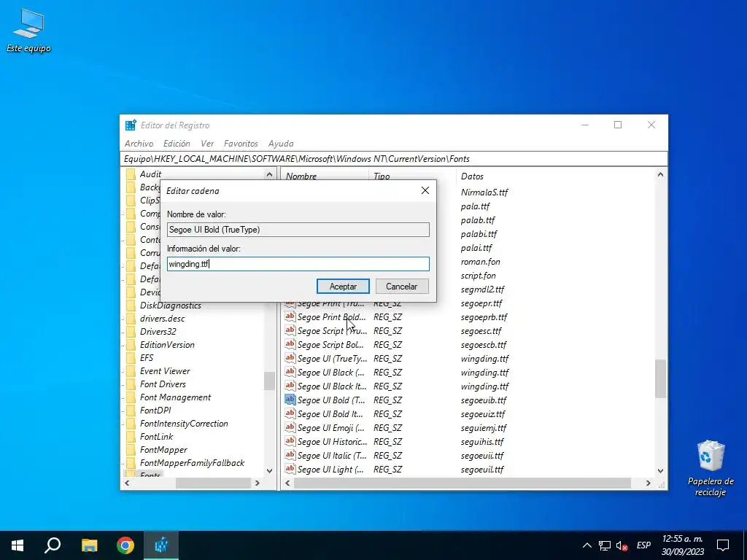This screenshot has height=560, width=747.
Task: Open the Ver menu
Action: [206, 144]
